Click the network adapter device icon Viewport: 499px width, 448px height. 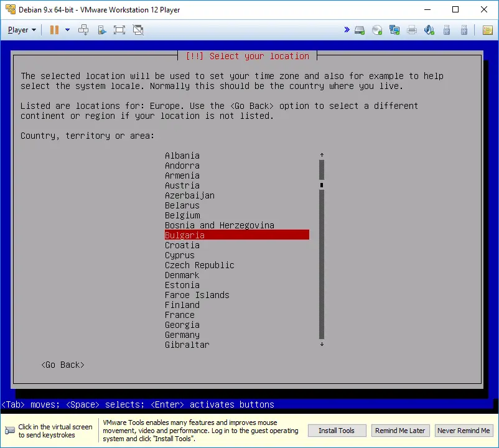click(x=394, y=30)
